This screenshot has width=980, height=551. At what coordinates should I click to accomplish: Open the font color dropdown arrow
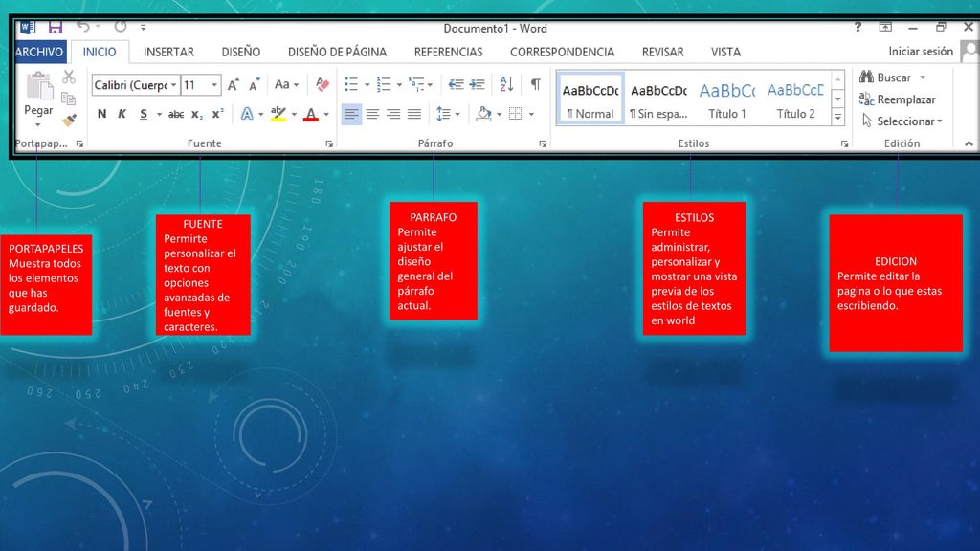point(326,115)
